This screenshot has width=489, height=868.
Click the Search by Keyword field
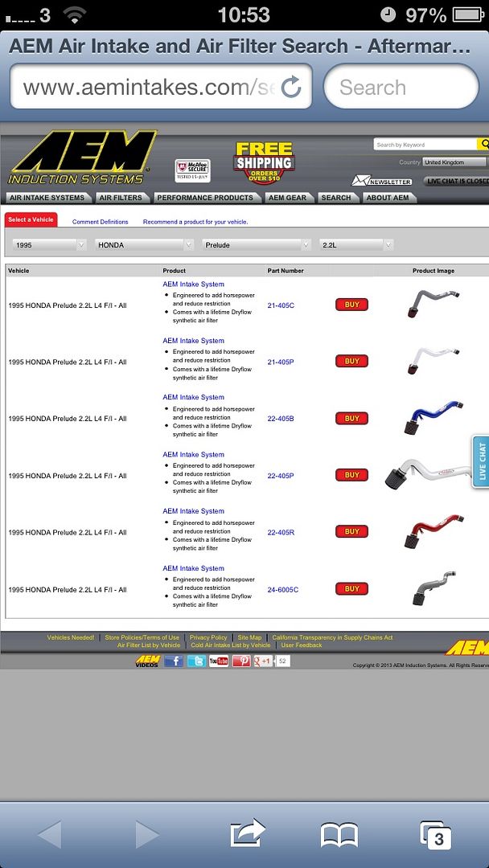pyautogui.click(x=425, y=145)
